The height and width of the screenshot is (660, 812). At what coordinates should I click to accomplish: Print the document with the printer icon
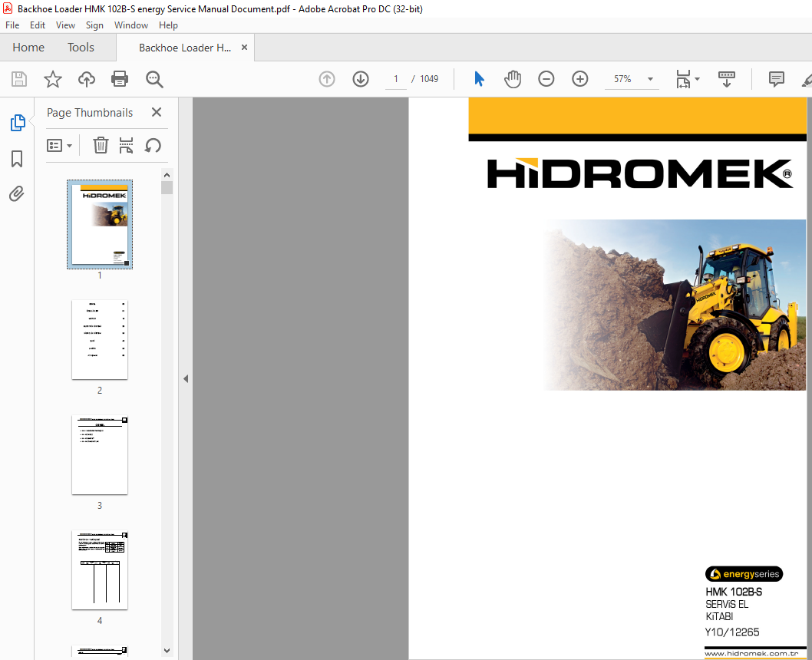120,79
